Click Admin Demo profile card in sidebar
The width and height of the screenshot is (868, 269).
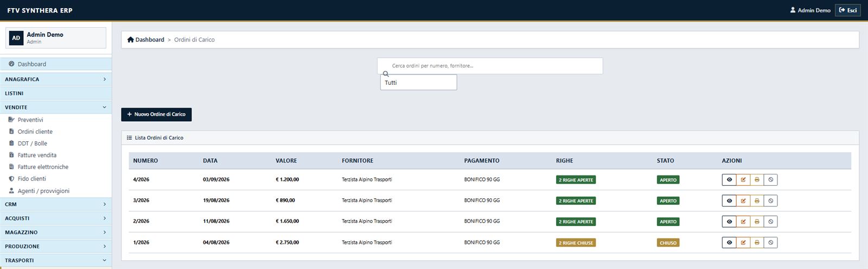56,38
